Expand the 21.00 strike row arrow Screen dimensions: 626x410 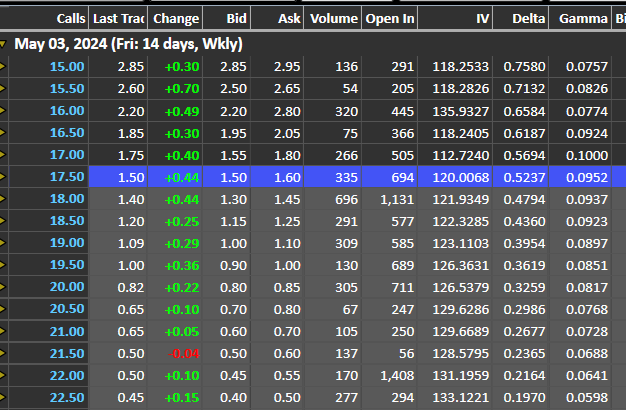pyautogui.click(x=3, y=331)
